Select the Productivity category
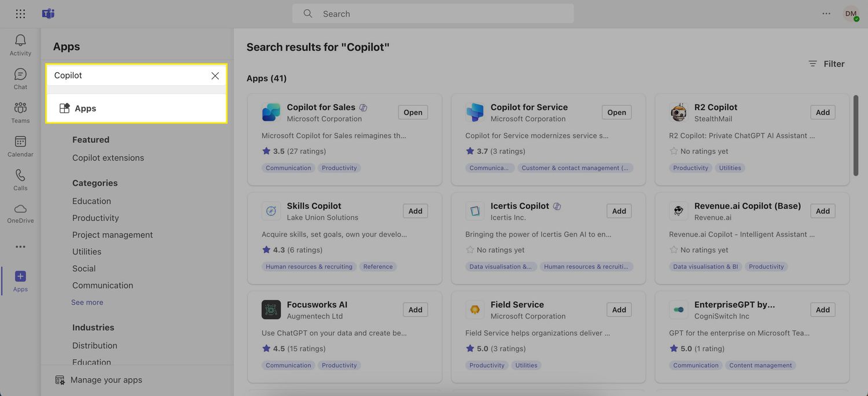Screen dimensions: 868x396 [x=95, y=218]
